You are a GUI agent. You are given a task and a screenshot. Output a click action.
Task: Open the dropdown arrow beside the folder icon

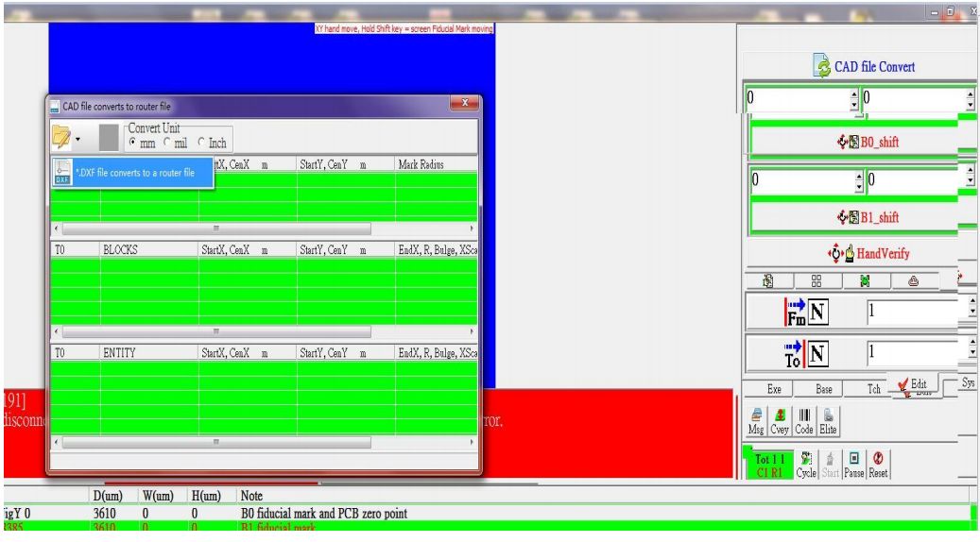80,140
